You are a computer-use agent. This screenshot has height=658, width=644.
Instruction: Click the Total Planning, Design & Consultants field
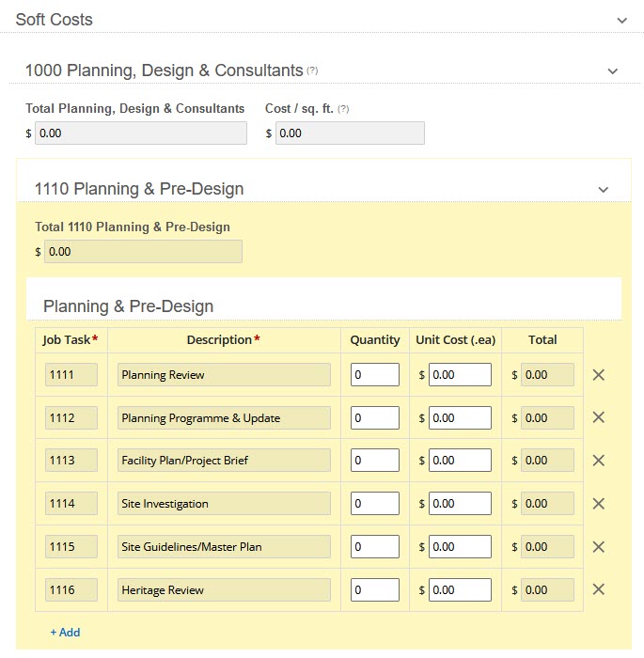point(141,133)
